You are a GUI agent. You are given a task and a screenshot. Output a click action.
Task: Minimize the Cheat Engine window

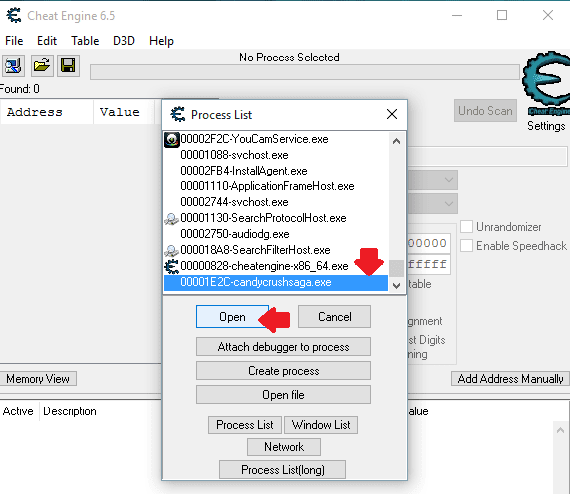[457, 15]
